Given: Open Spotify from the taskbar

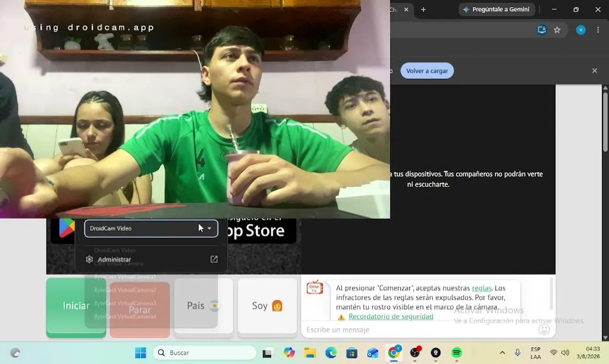Looking at the screenshot, I should click(x=457, y=353).
